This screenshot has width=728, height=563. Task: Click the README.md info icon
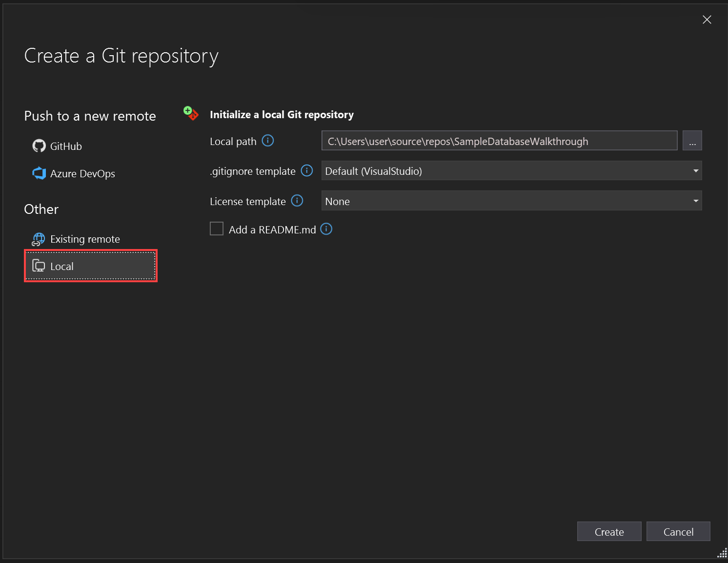[326, 229]
